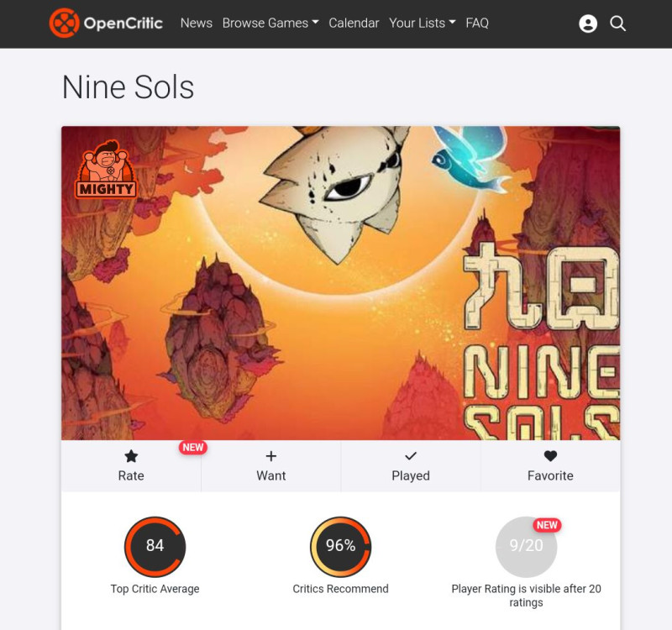This screenshot has width=672, height=630.
Task: Click the 84 Top Critic Average circle
Action: 155,547
